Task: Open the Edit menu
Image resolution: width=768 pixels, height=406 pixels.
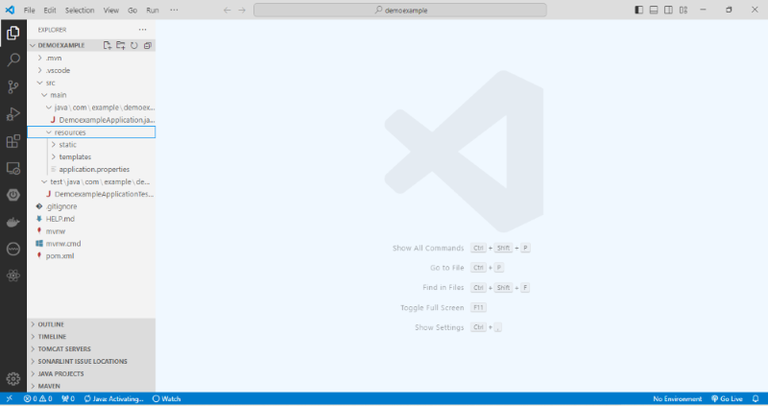Action: 50,10
